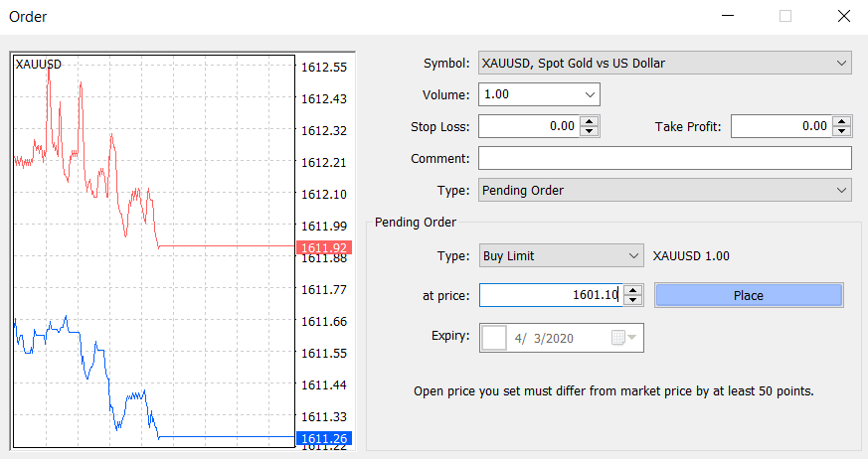Click the Expiry date 4/ 3/2020
The width and height of the screenshot is (868, 459).
click(544, 339)
